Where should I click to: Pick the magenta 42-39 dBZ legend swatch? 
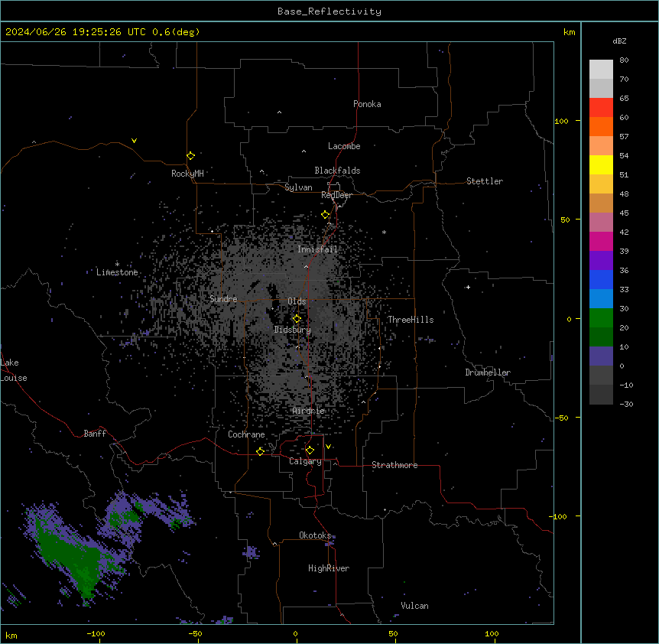coord(601,241)
